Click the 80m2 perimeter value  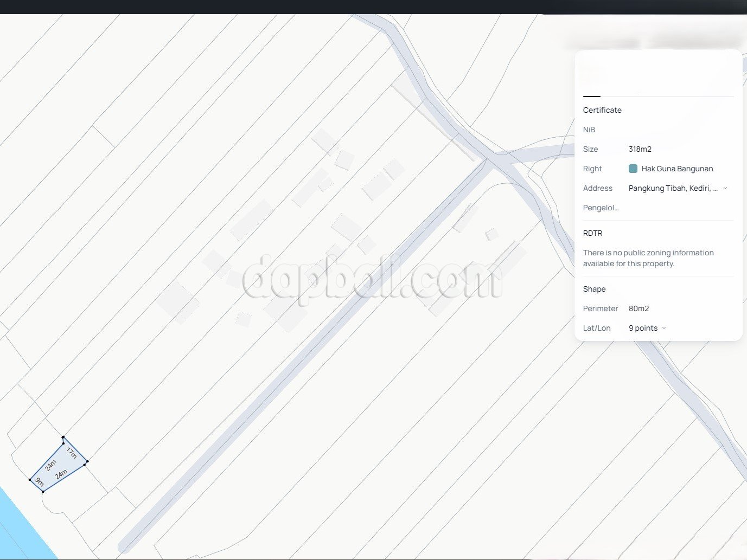[639, 308]
